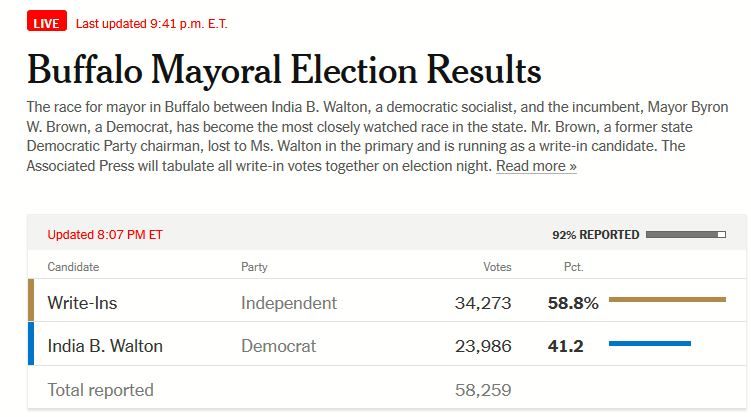Click the Buffalo Mayoral Election Results headline
Image resolution: width=751 pixels, height=417 pixels.
click(284, 70)
